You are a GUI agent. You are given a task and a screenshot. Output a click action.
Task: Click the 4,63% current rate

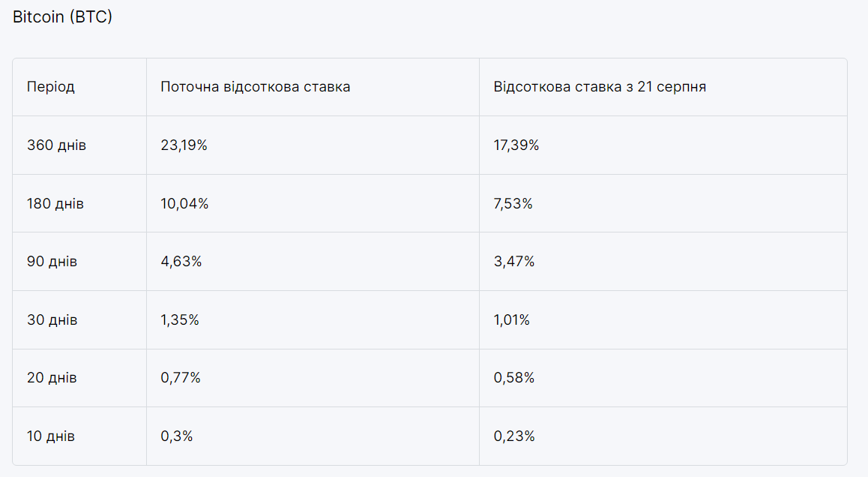[181, 262]
